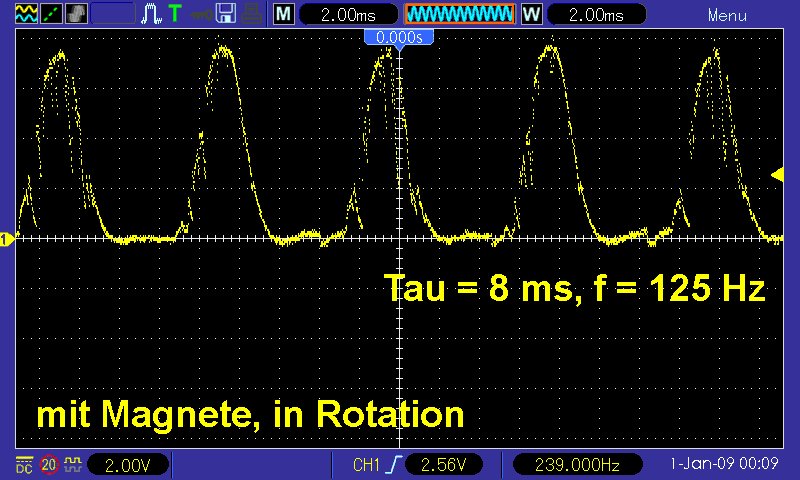Image resolution: width=800 pixels, height=480 pixels.
Task: Click the M main timebase indicator
Action: click(285, 15)
